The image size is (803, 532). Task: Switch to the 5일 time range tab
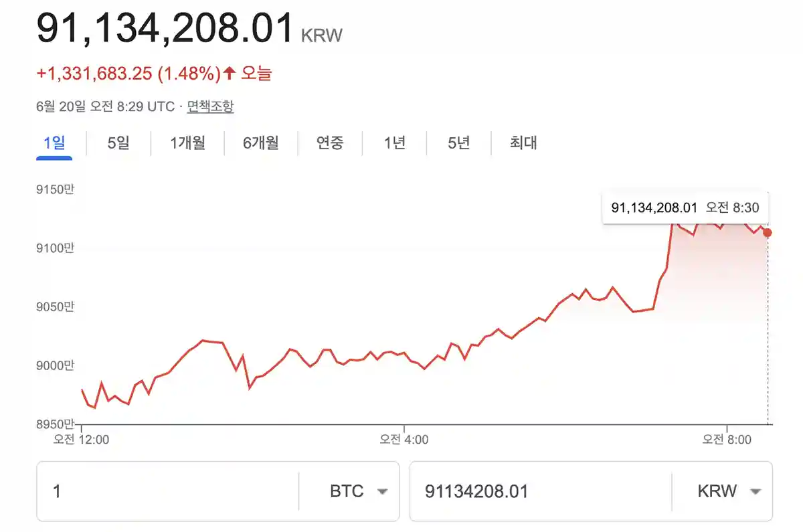click(119, 143)
